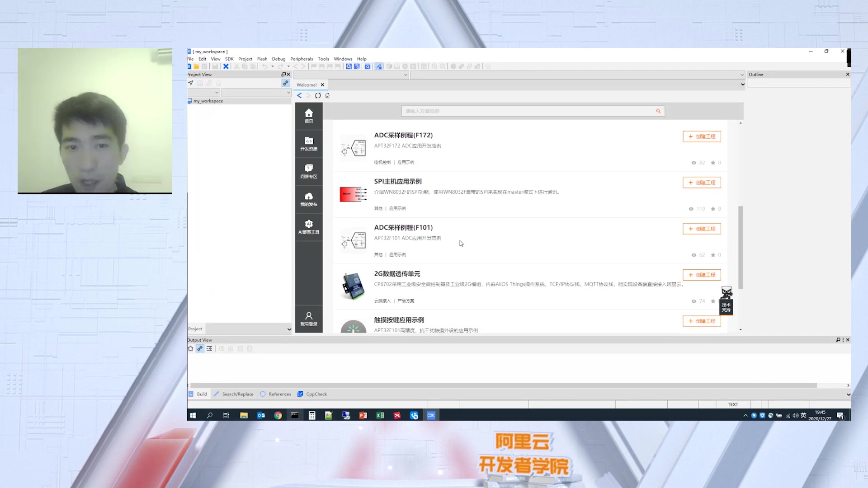Viewport: 868px width, 488px height.
Task: Select my_workspace in the project tree
Action: pos(208,101)
